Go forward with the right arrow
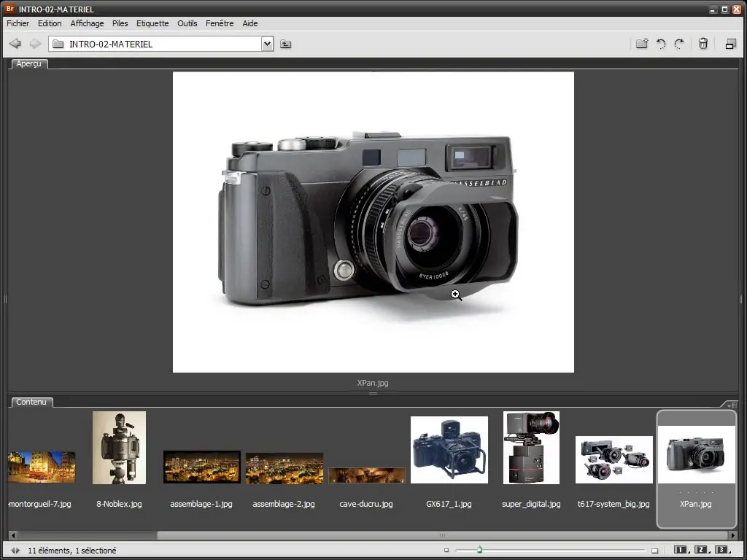Viewport: 747px width, 560px height. (35, 44)
